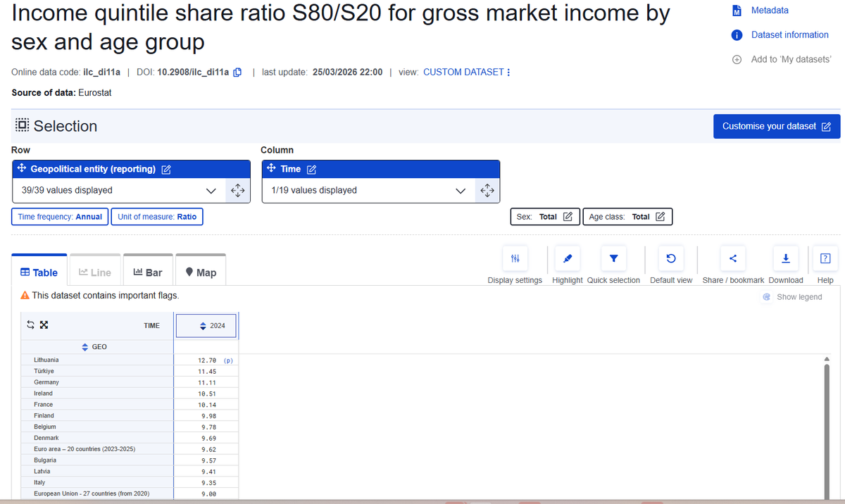Click move arrows button beside 1/19 values
Screen dimensions: 845x504
click(x=487, y=190)
